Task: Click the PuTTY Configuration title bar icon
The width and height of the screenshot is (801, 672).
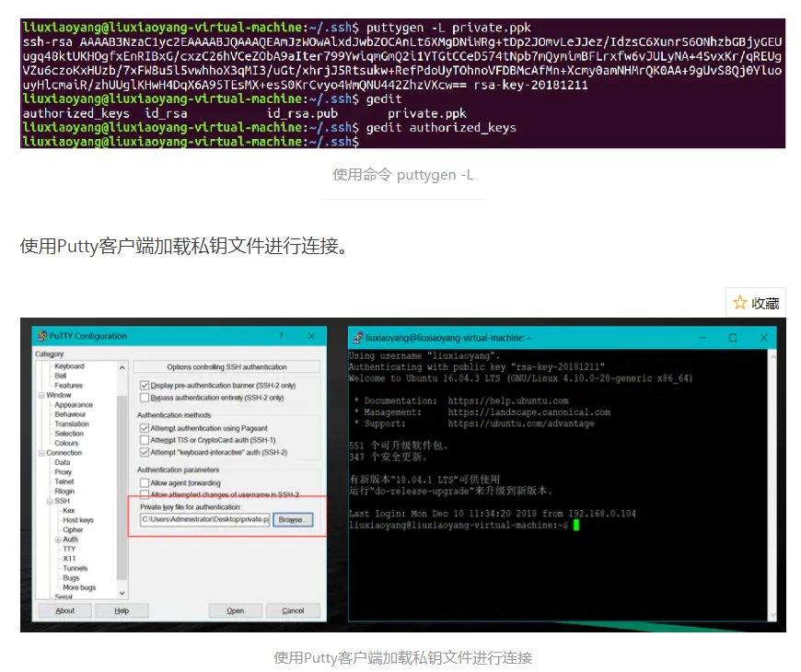Action: 41,335
